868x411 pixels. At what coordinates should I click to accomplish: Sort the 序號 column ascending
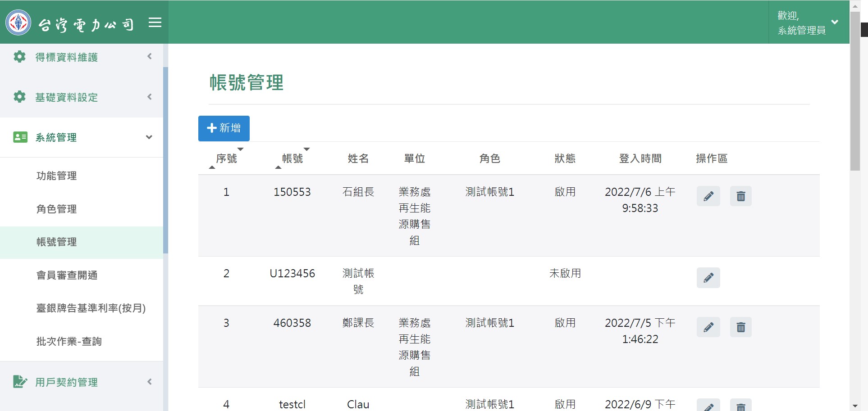click(212, 167)
